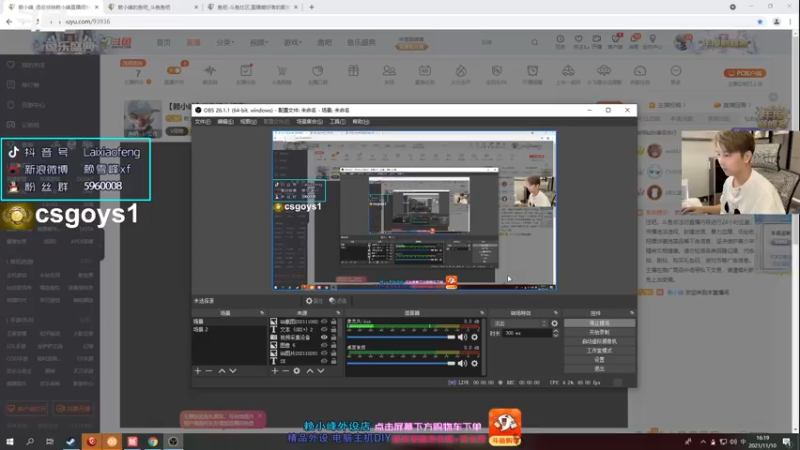Viewport: 800px width, 450px height.
Task: Remove selected source with minus icon
Action: tap(286, 371)
